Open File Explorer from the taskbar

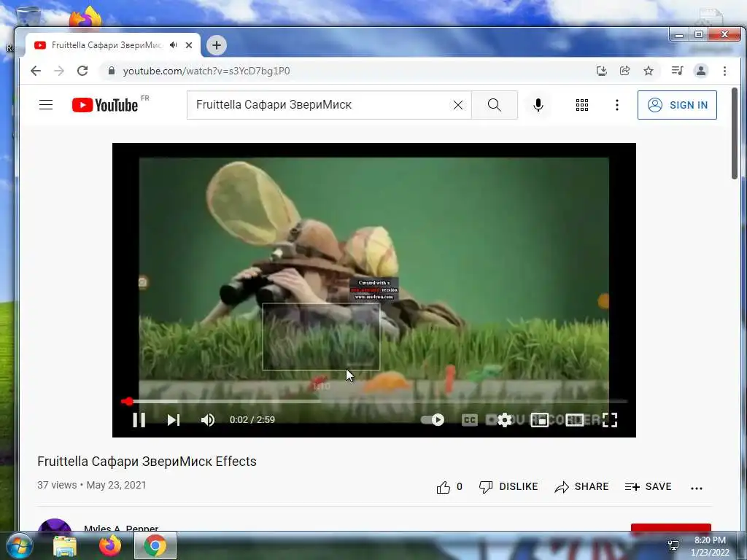(64, 545)
